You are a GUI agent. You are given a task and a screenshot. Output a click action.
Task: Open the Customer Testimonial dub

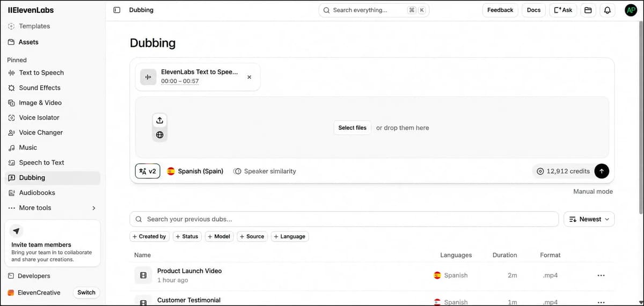pyautogui.click(x=189, y=300)
